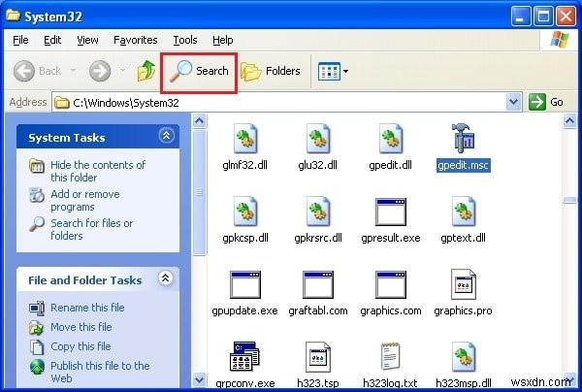Open the Search pane from toolbar
The height and width of the screenshot is (392, 582).
click(x=199, y=73)
